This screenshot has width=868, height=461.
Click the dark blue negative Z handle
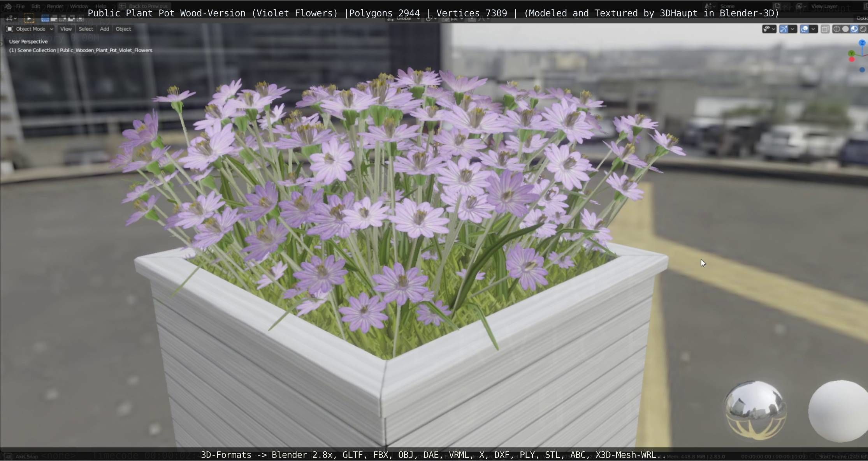tap(862, 70)
